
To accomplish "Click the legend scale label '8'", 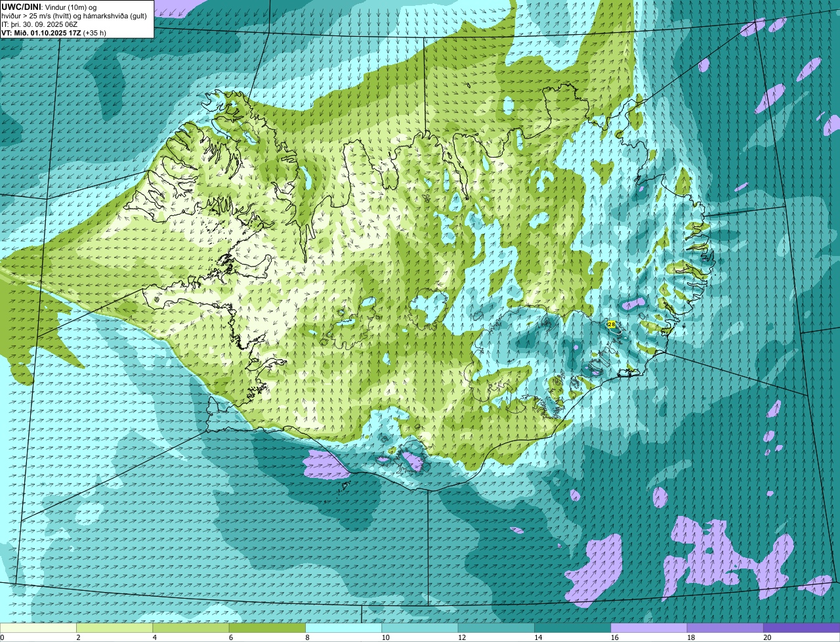I will 307,637.
